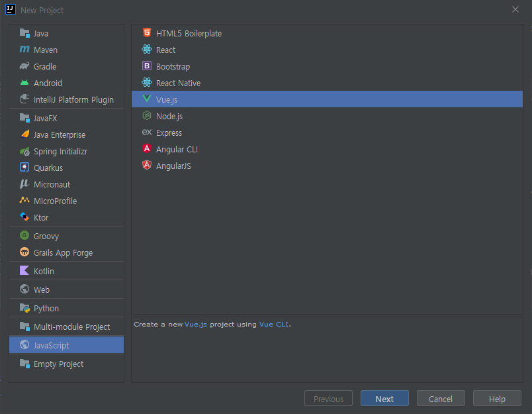Choose the Bootstrap template label
Image resolution: width=532 pixels, height=414 pixels.
tap(173, 67)
